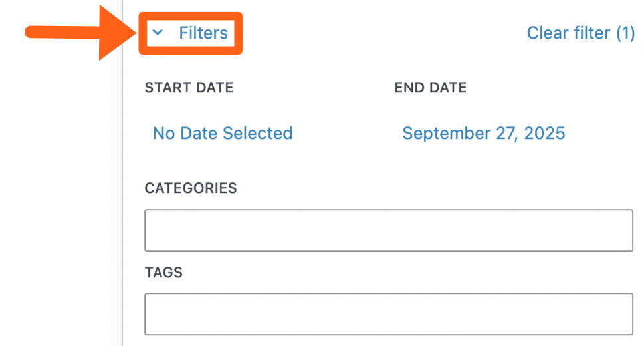Reset the active filter with Clear filter

(x=580, y=33)
